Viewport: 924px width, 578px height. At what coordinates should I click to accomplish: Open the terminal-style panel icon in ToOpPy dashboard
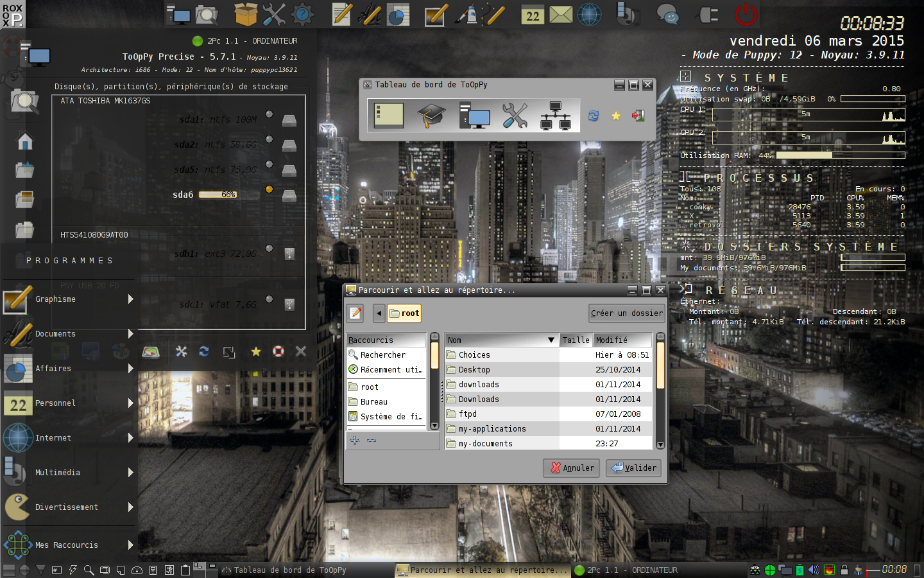click(389, 116)
